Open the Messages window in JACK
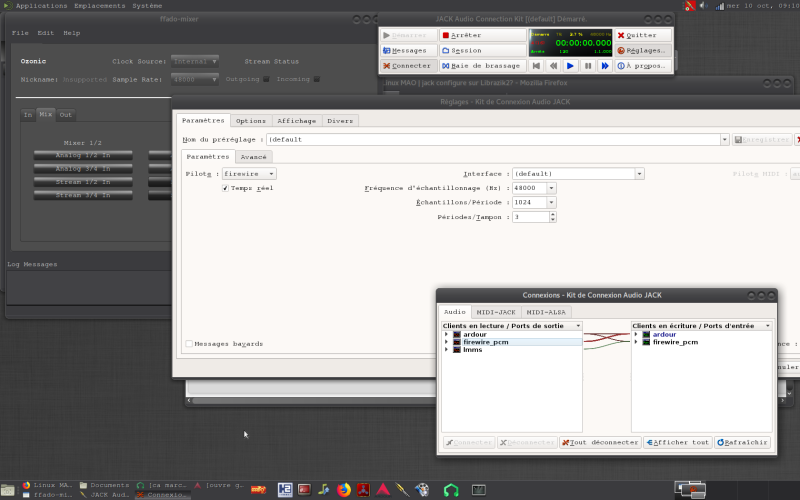 coord(406,50)
